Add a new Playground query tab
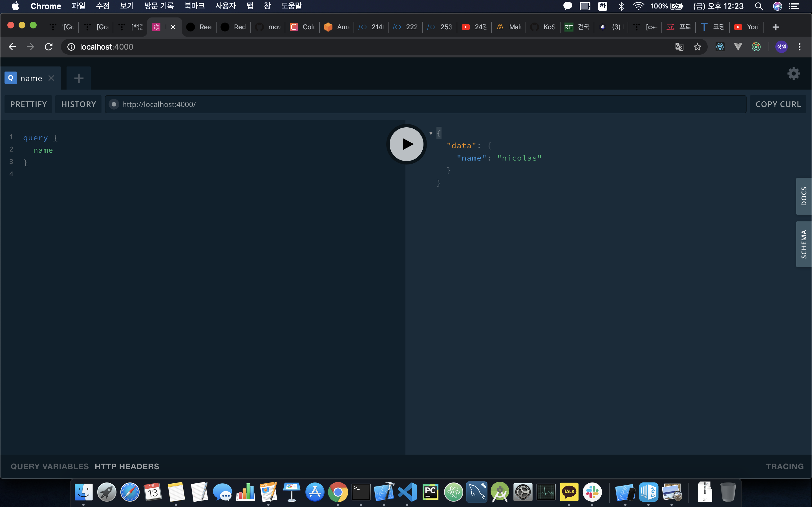This screenshot has width=812, height=507. 78,78
